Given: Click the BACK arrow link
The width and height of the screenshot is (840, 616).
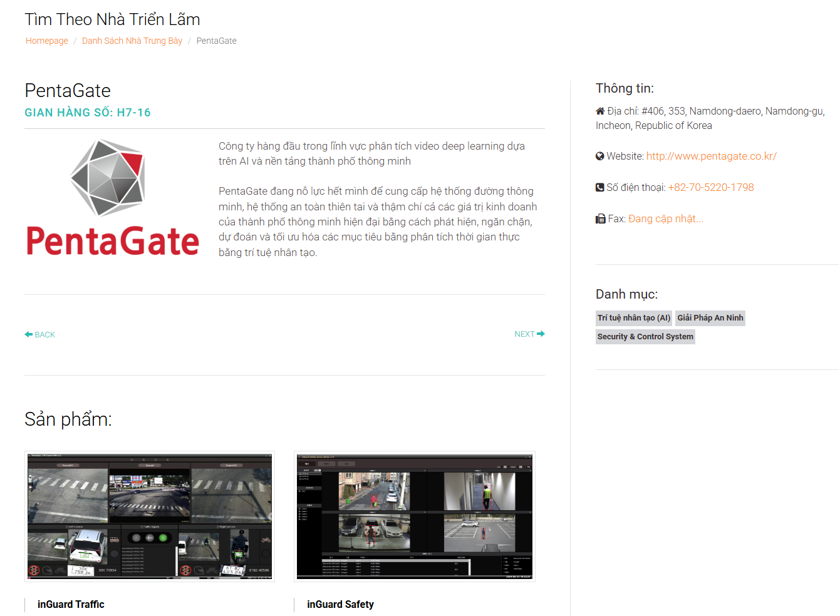Looking at the screenshot, I should [x=40, y=334].
